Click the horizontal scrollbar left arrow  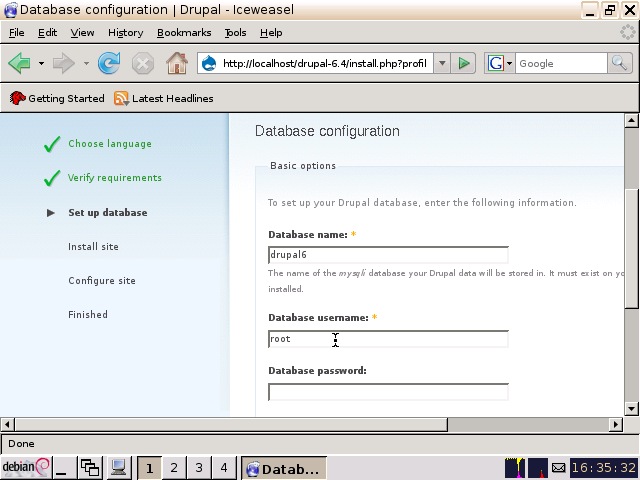pos(7,424)
